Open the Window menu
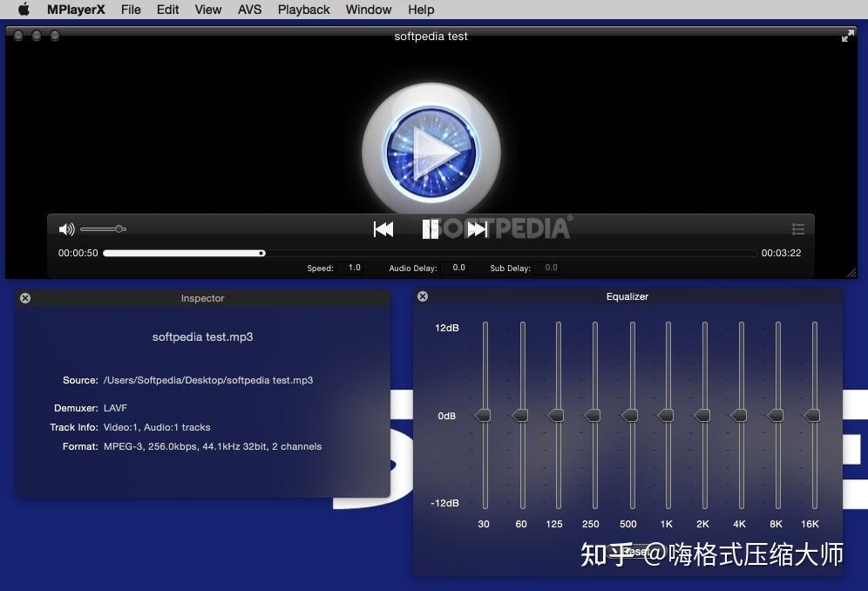This screenshot has height=591, width=868. 368,10
